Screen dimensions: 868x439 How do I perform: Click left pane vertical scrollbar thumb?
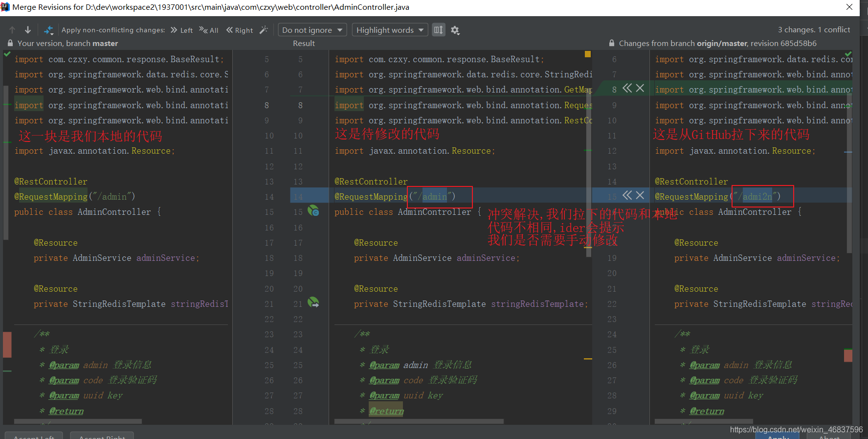tap(6, 162)
